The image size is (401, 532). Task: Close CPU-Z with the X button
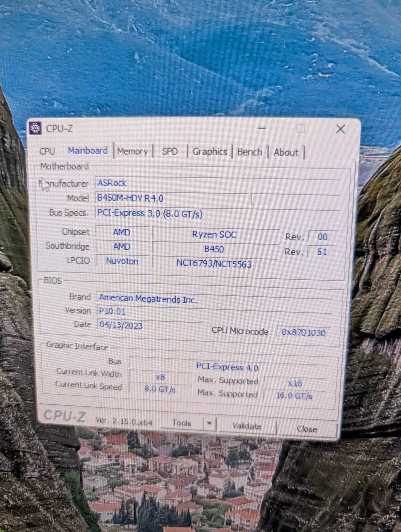pos(340,129)
